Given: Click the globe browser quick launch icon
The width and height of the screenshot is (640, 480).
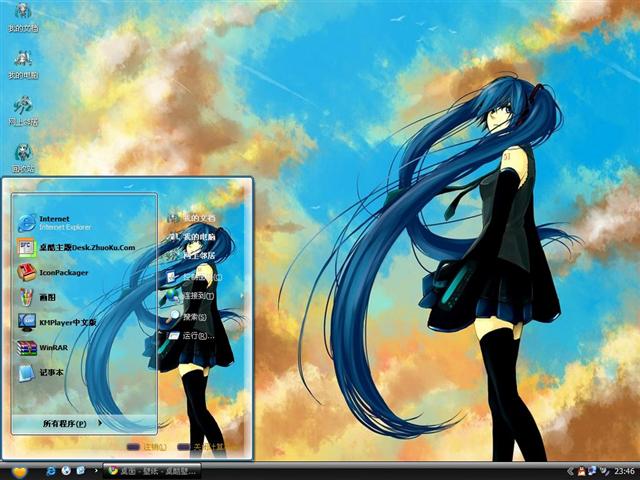Looking at the screenshot, I should [66, 471].
